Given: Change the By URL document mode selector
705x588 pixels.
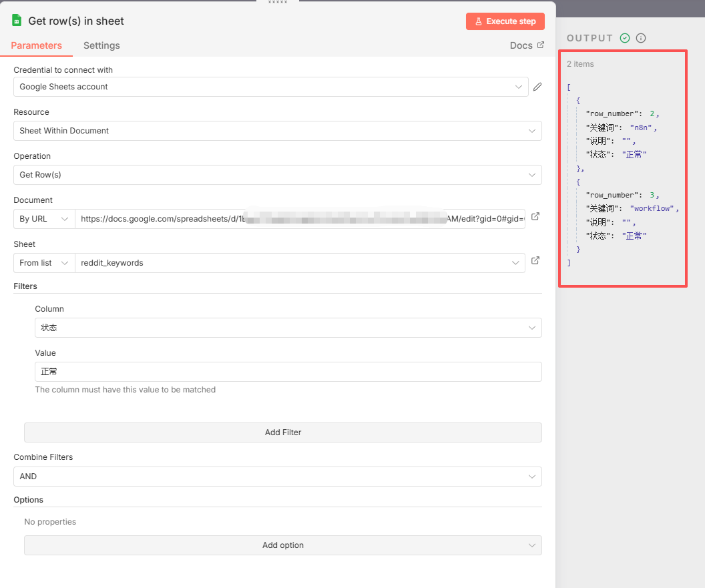Looking at the screenshot, I should [44, 219].
